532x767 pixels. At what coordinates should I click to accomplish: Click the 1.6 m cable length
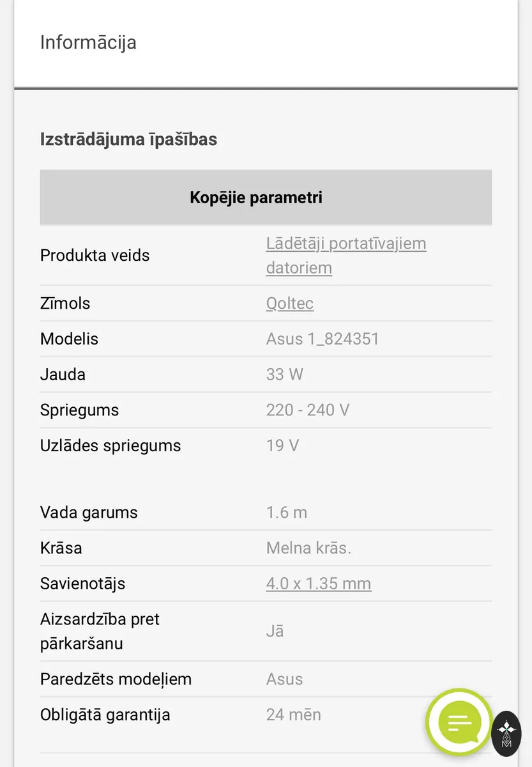(x=287, y=512)
